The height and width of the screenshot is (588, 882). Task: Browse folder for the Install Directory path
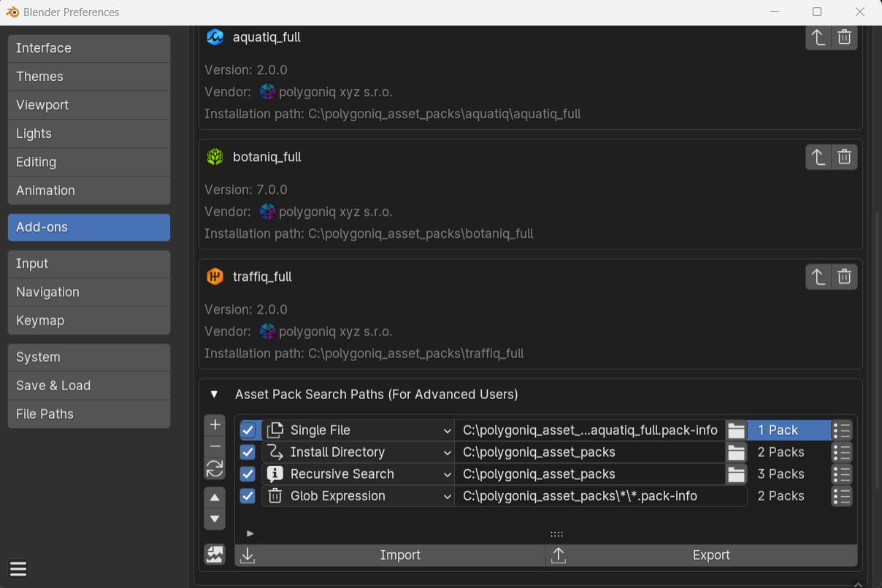tap(736, 452)
